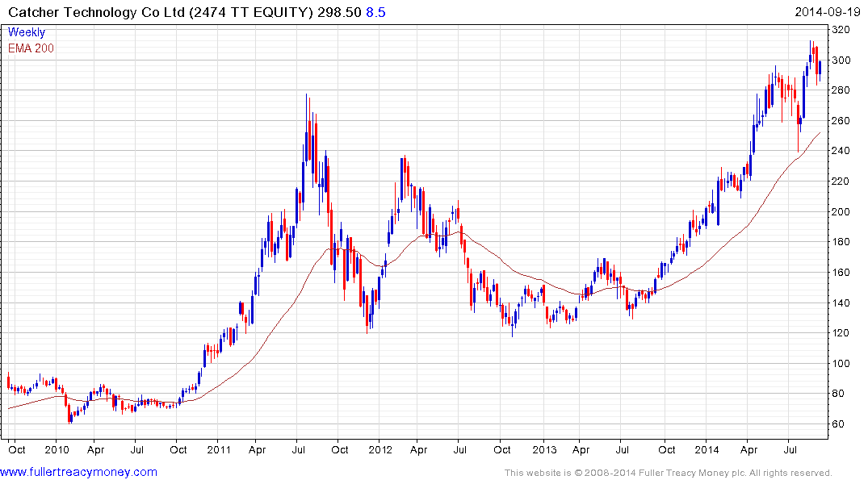The width and height of the screenshot is (868, 484).
Task: Click the 280 price axis label
Action: pyautogui.click(x=841, y=90)
